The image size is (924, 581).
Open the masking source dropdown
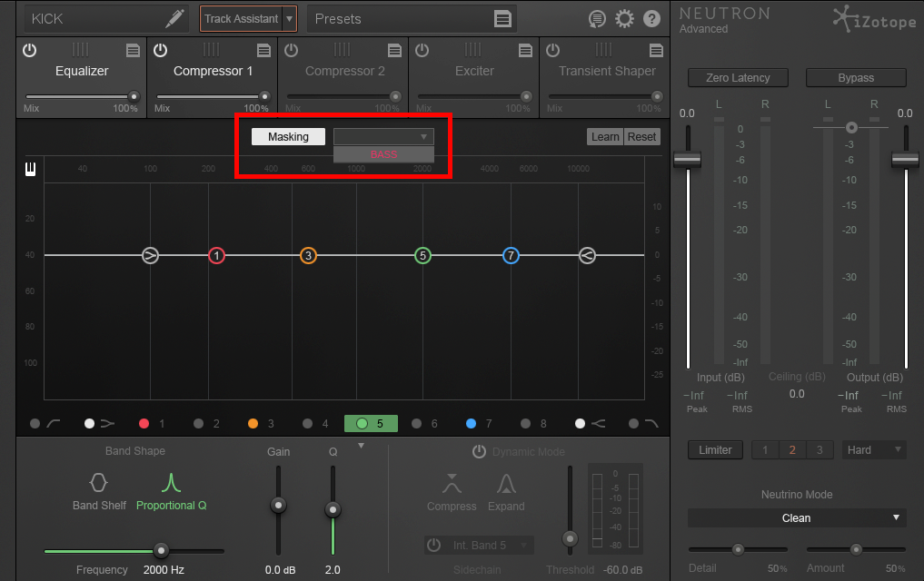383,136
